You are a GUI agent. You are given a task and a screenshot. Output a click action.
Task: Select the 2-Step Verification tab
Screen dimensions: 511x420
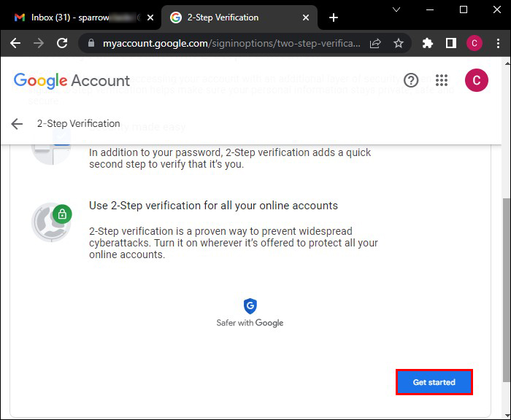(x=233, y=17)
